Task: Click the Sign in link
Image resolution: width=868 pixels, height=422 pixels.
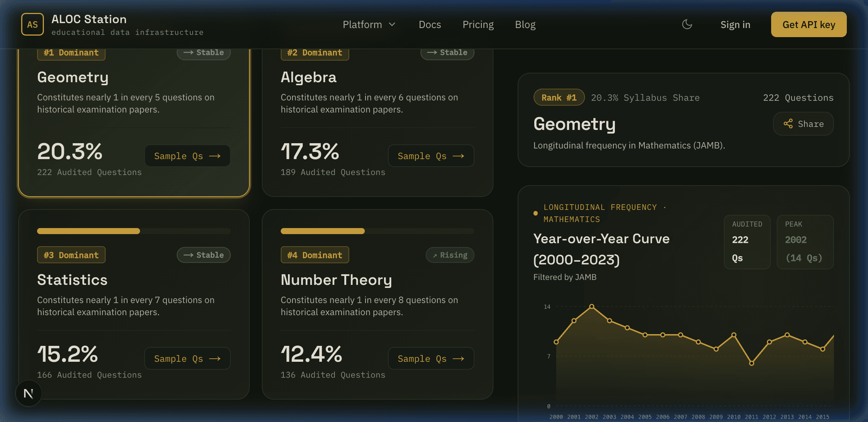Action: pyautogui.click(x=735, y=24)
